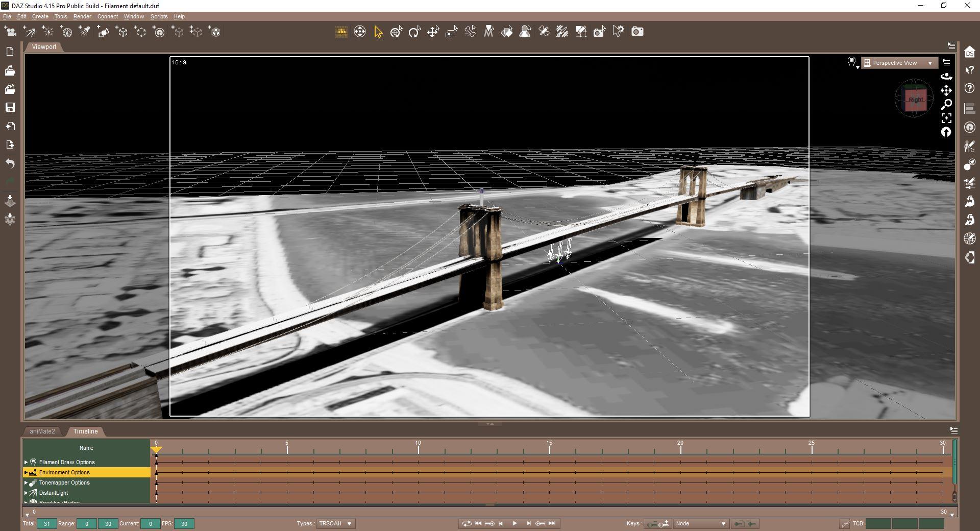Screen dimensions: 980x531
Task: Click the add/remove keyframe Keys button
Action: click(x=657, y=523)
